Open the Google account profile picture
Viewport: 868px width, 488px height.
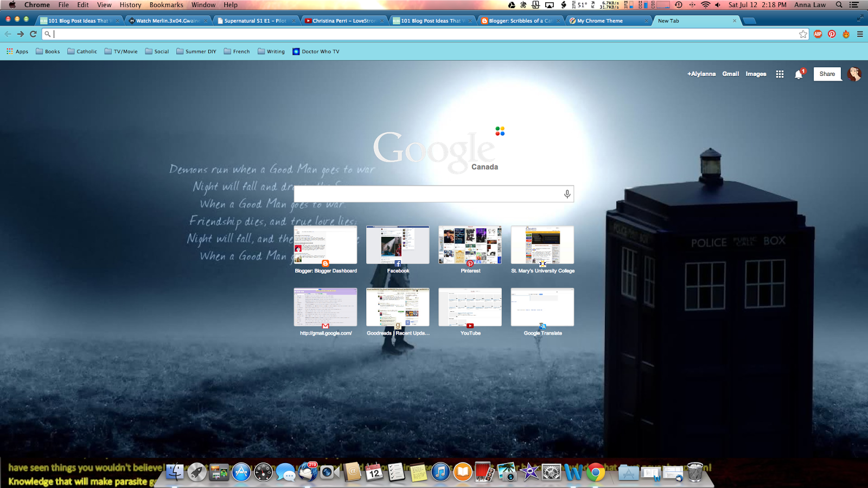tap(854, 74)
